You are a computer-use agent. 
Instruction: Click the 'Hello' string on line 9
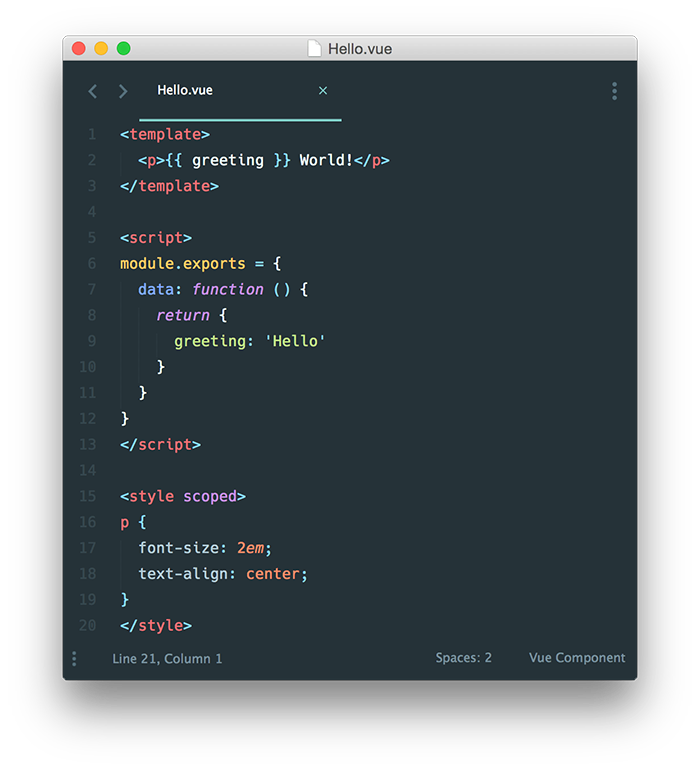click(x=295, y=341)
